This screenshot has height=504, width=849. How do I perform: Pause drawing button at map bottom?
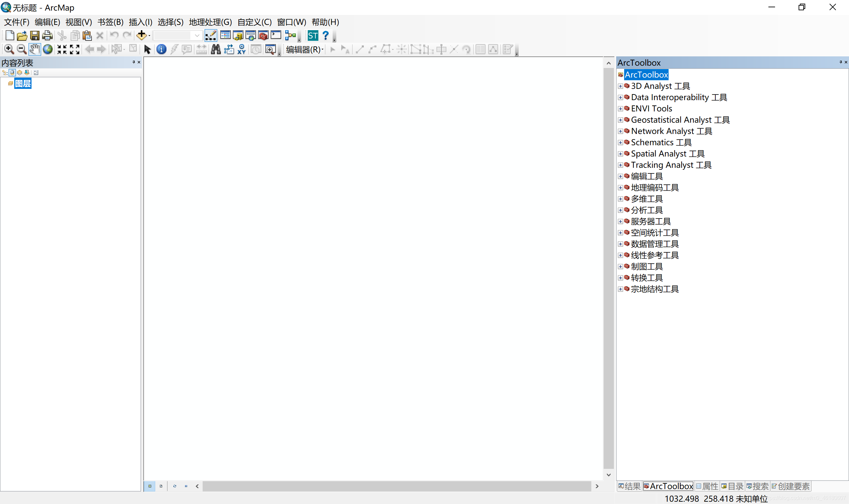pyautogui.click(x=186, y=486)
